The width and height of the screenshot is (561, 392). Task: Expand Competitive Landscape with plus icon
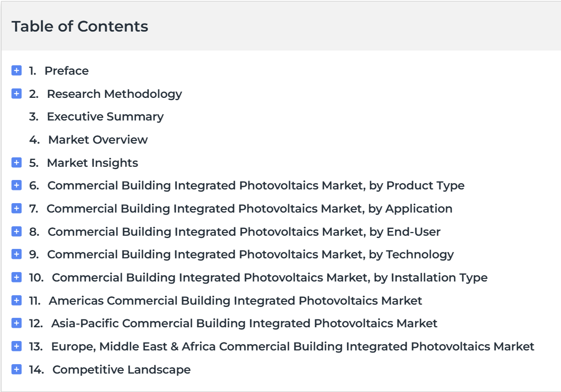tap(16, 369)
